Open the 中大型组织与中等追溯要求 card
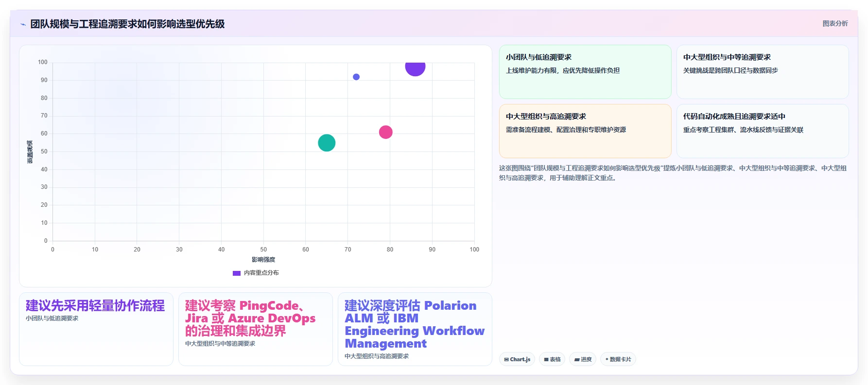 (x=763, y=72)
